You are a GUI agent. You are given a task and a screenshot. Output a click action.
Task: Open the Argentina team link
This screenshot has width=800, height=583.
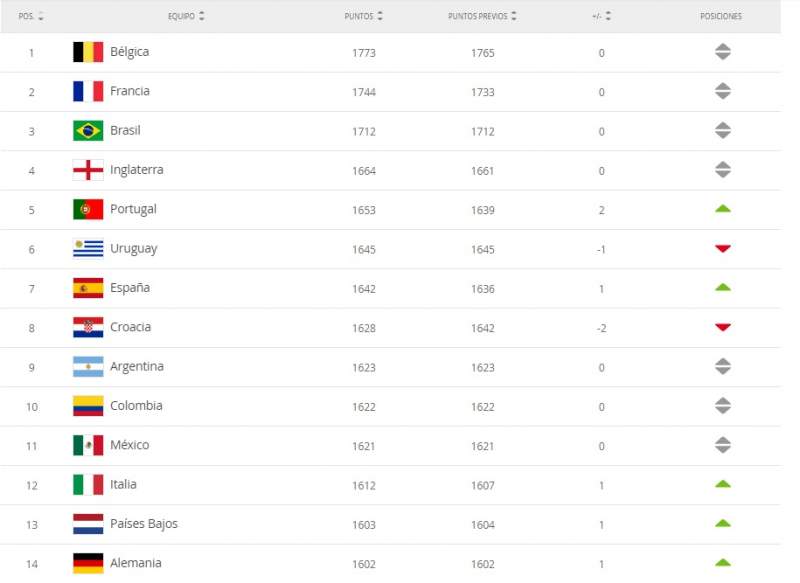pos(136,366)
